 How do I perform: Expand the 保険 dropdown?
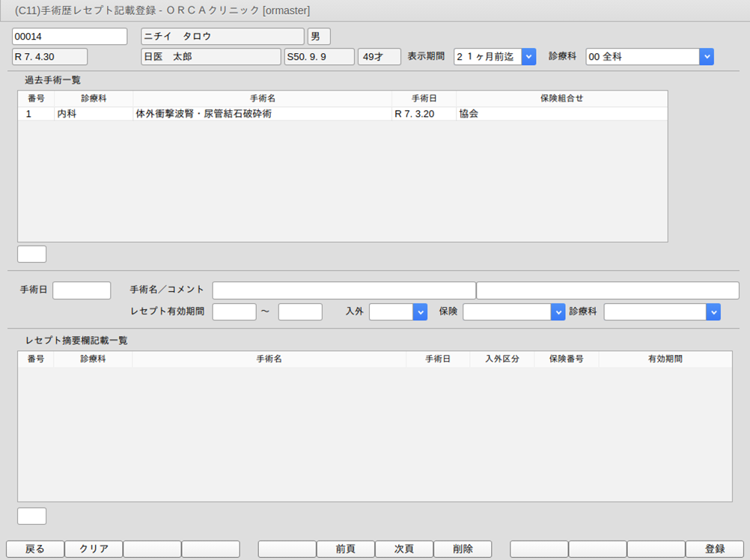[x=558, y=311]
